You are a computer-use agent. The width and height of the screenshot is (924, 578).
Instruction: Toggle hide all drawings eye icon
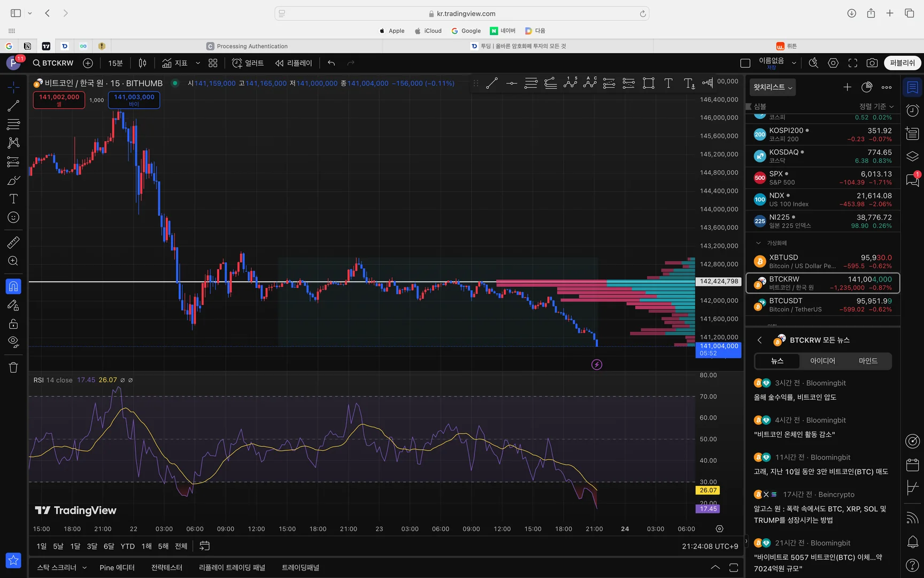(13, 341)
